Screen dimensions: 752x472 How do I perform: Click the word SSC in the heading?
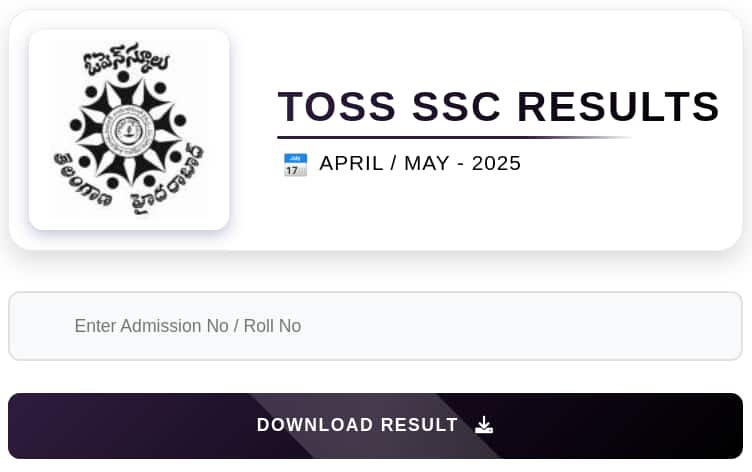click(x=456, y=106)
